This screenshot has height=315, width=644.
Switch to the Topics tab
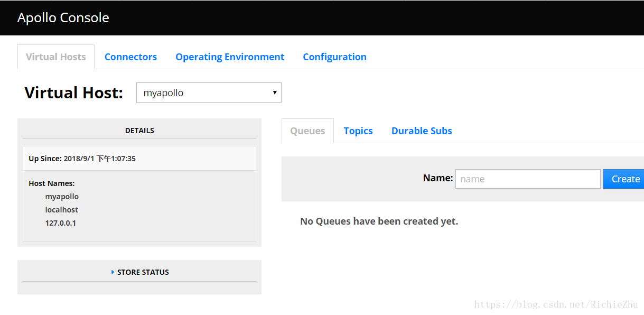(358, 131)
